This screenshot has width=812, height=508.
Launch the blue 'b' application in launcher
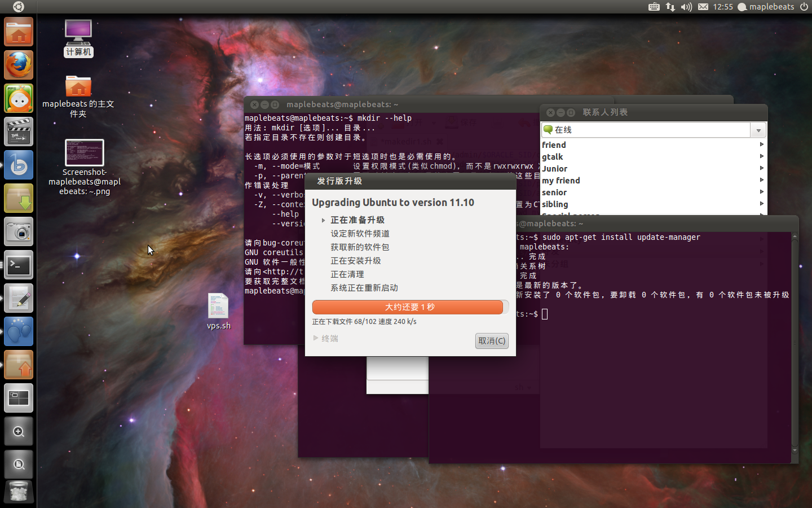[19, 165]
